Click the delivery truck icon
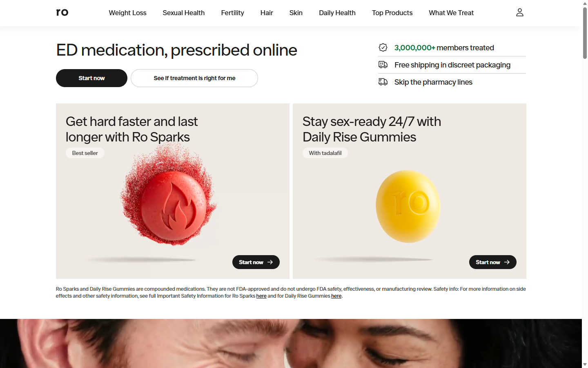Image resolution: width=588 pixels, height=368 pixels. [383, 82]
